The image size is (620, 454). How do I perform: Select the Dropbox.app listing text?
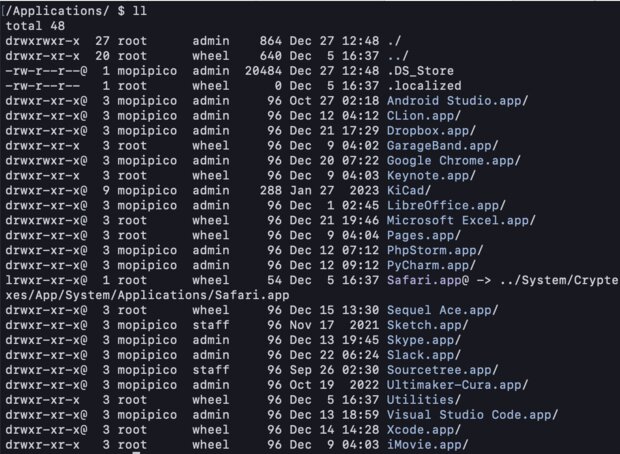(x=431, y=131)
